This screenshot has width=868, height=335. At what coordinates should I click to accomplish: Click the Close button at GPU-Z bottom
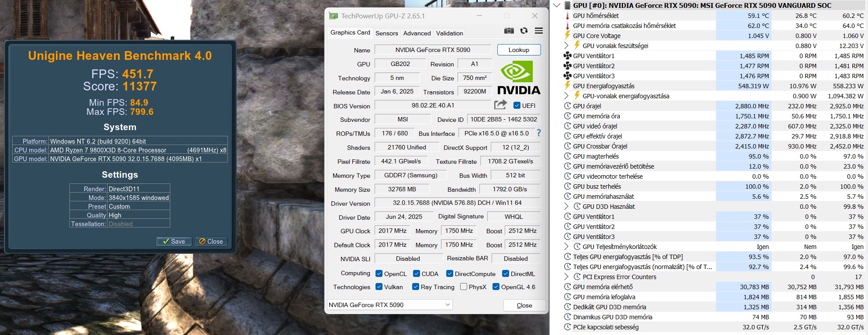click(524, 305)
